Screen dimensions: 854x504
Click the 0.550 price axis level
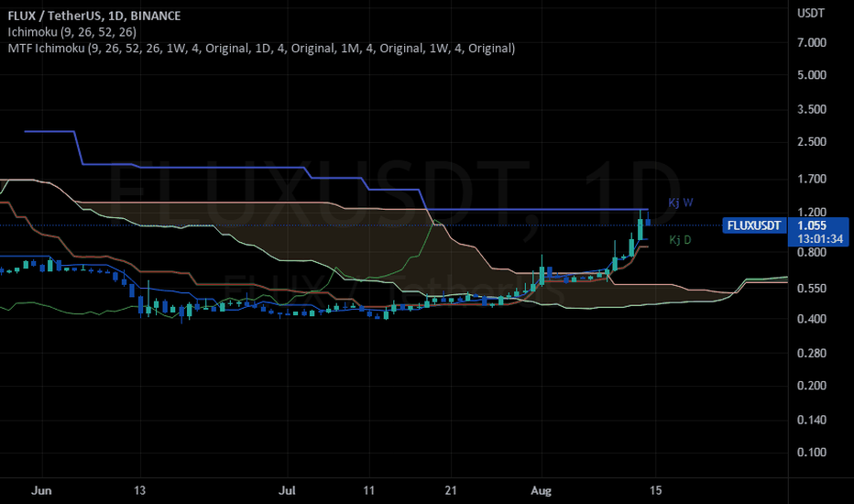(x=812, y=289)
